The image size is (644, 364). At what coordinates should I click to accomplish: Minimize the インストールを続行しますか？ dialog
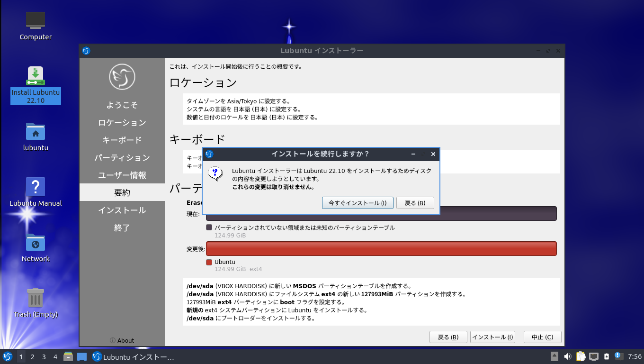(413, 154)
